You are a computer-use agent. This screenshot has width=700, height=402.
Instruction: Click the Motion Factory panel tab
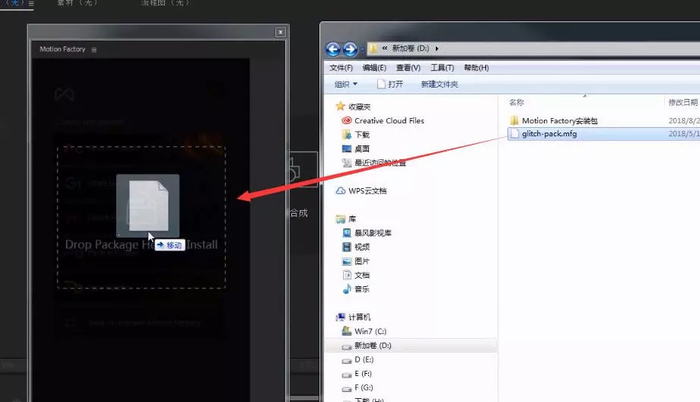62,49
